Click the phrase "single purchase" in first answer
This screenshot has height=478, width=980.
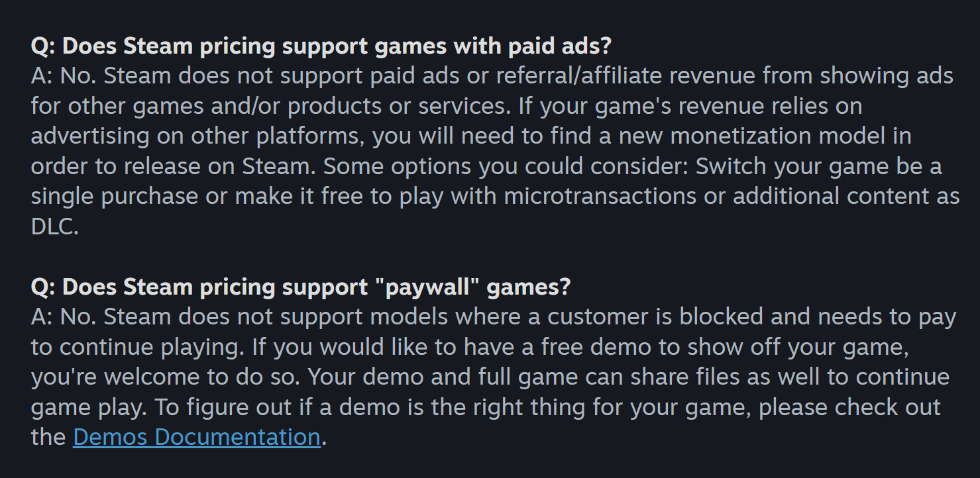(x=115, y=197)
